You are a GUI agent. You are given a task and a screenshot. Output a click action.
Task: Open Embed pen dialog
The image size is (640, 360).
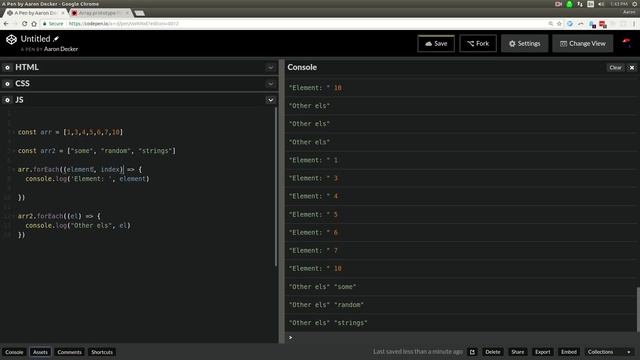point(569,352)
